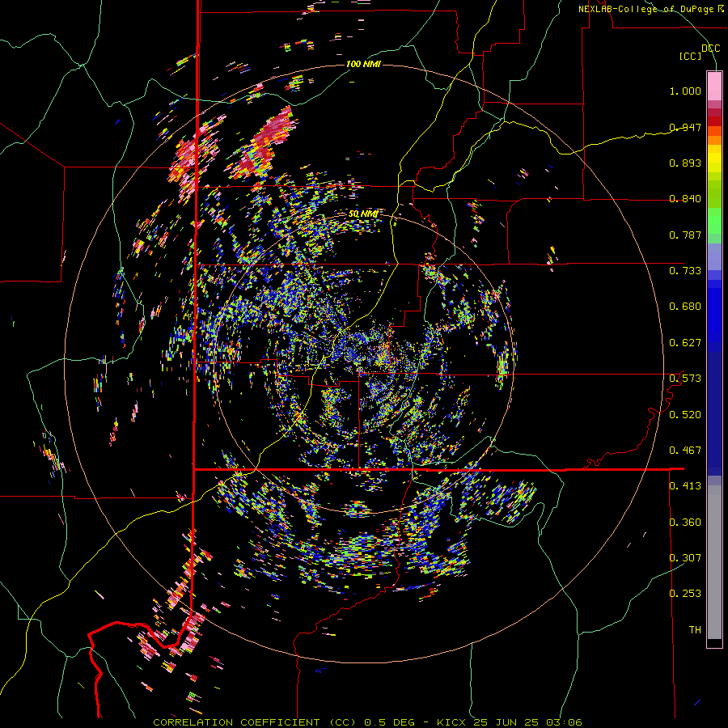Click the gray lower segment of color bar
This screenshot has width=728, height=728.
click(x=714, y=562)
